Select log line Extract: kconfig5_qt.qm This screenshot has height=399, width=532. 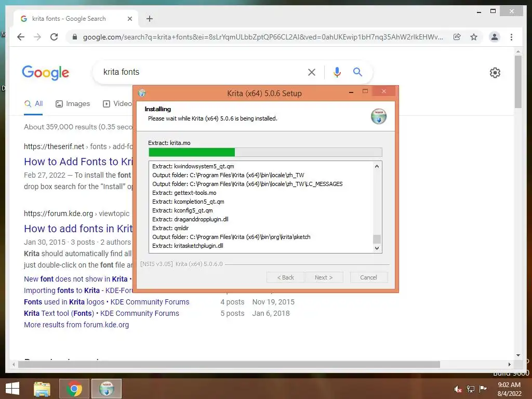point(182,210)
